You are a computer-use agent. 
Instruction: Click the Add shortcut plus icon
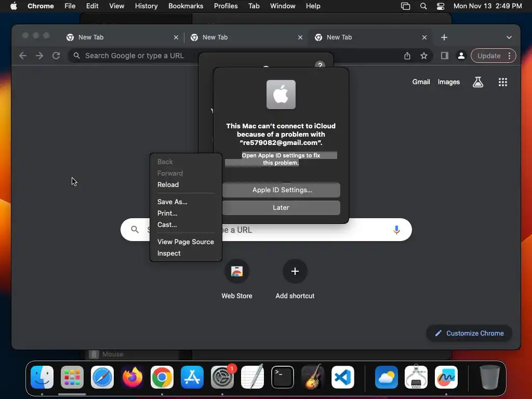pyautogui.click(x=295, y=271)
